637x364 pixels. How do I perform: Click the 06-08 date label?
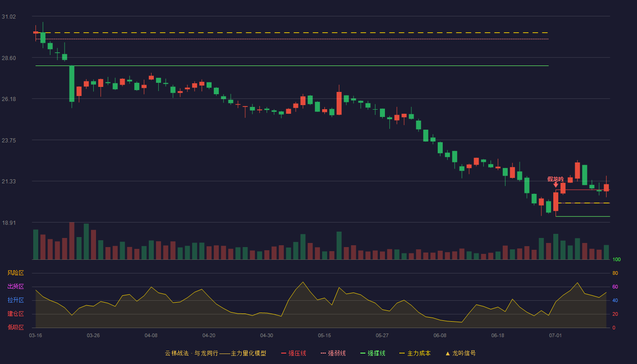[x=440, y=335]
